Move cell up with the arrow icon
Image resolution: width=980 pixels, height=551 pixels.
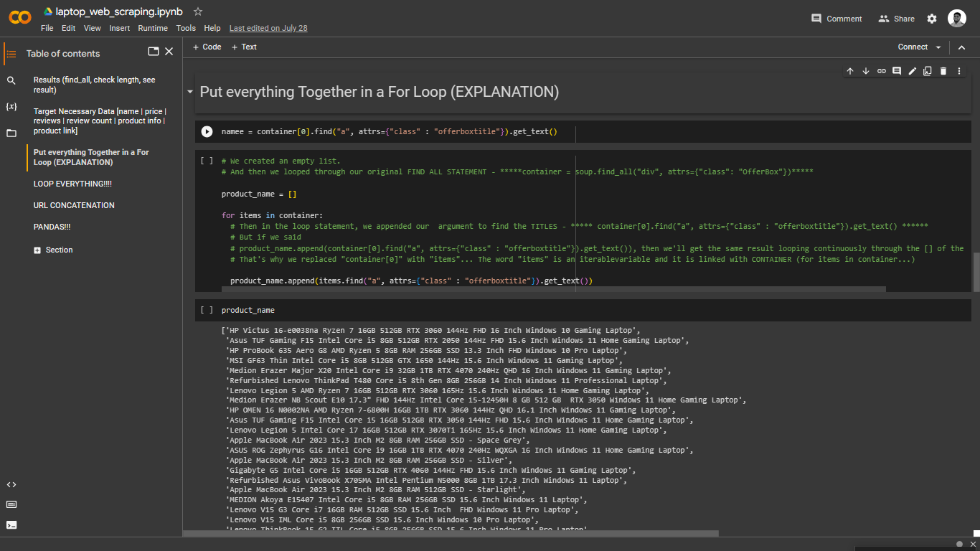point(850,71)
